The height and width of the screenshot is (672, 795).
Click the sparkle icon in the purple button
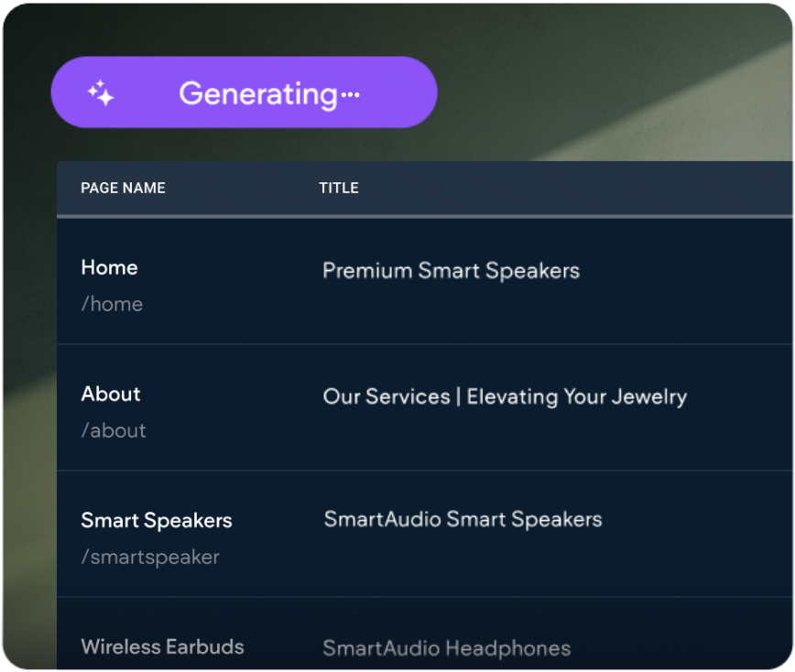tap(101, 92)
